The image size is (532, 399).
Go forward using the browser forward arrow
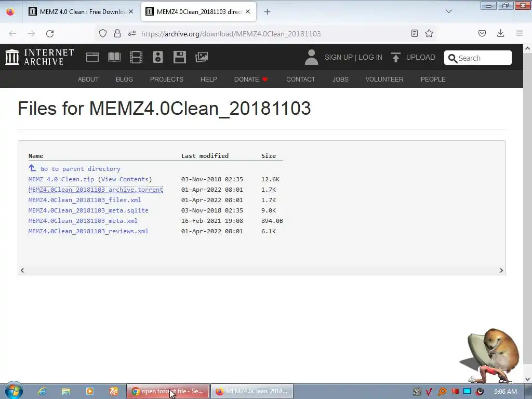31,34
